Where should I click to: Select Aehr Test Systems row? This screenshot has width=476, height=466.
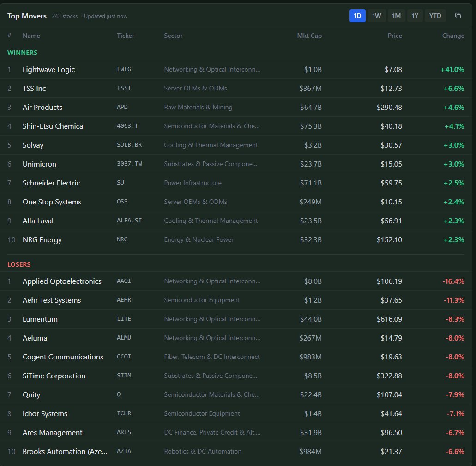[236, 300]
